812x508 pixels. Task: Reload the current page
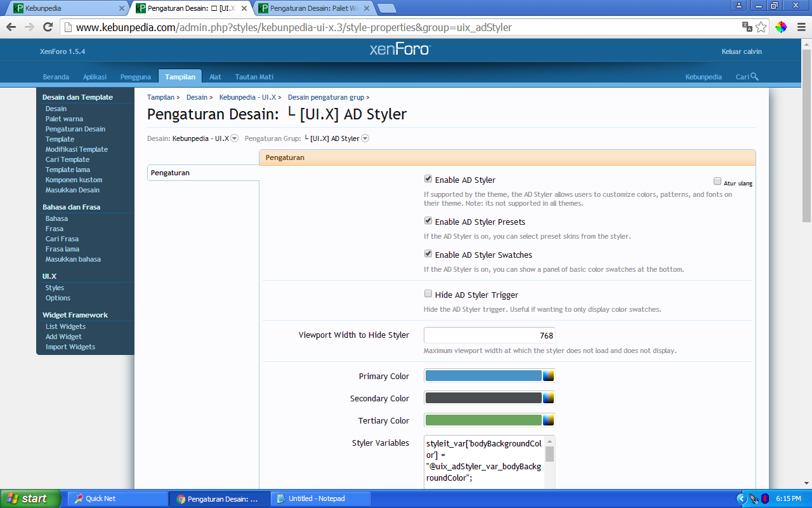point(48,27)
